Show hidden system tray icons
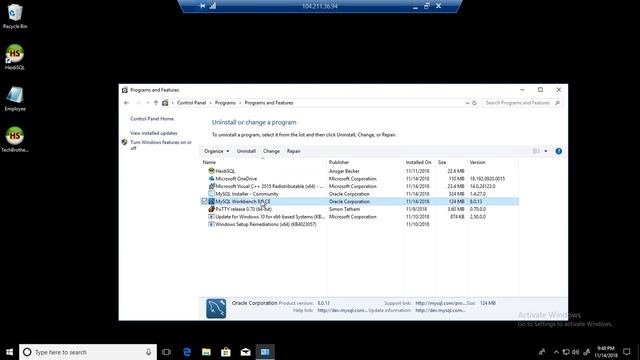The height and width of the screenshot is (360, 640). pyautogui.click(x=556, y=352)
